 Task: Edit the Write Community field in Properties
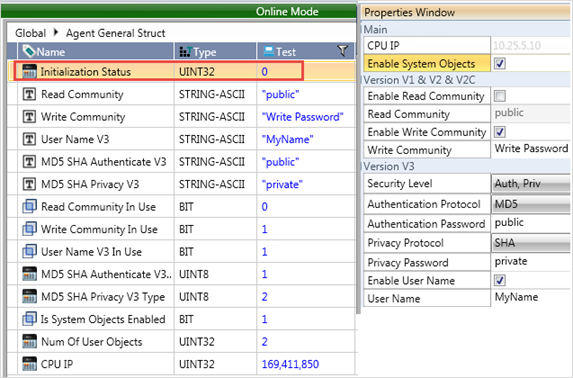531,149
